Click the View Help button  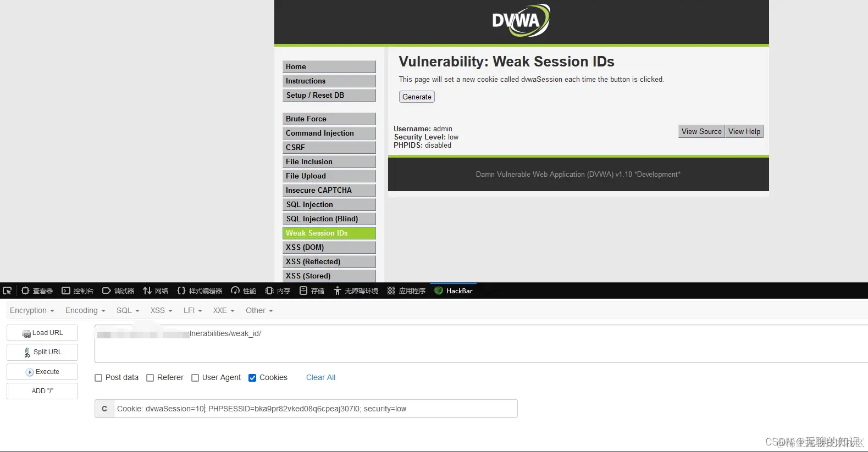click(x=744, y=131)
